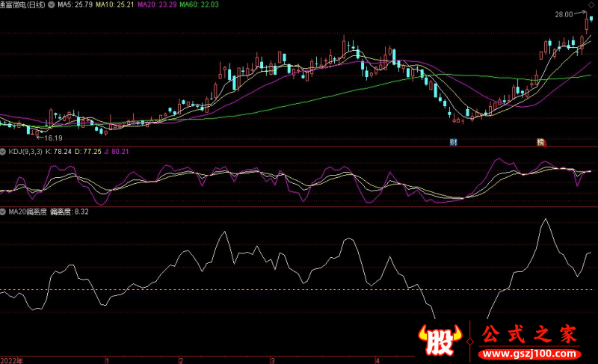Expand the KDJ(9,3,3) indicator dropdown arrow
This screenshot has height=364, width=598.
4,152
